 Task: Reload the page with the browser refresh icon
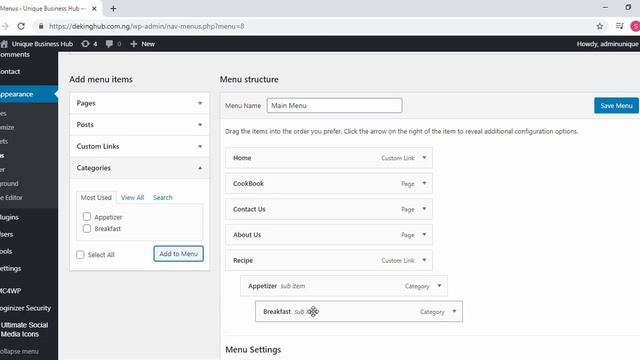click(21, 26)
